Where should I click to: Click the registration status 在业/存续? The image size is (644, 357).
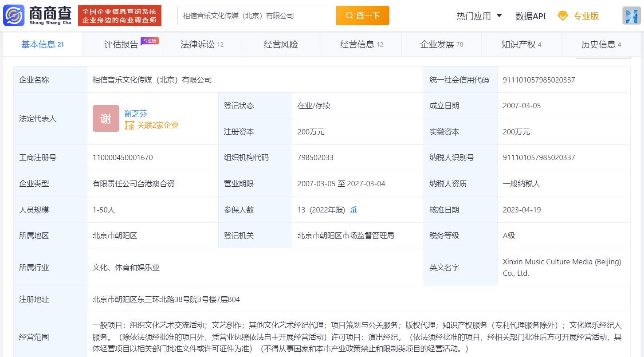(314, 106)
